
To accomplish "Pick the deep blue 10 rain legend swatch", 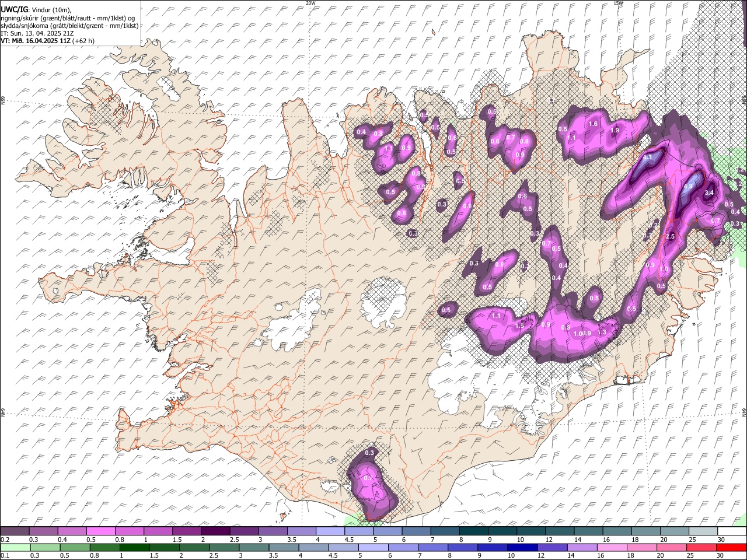I will point(523,547).
